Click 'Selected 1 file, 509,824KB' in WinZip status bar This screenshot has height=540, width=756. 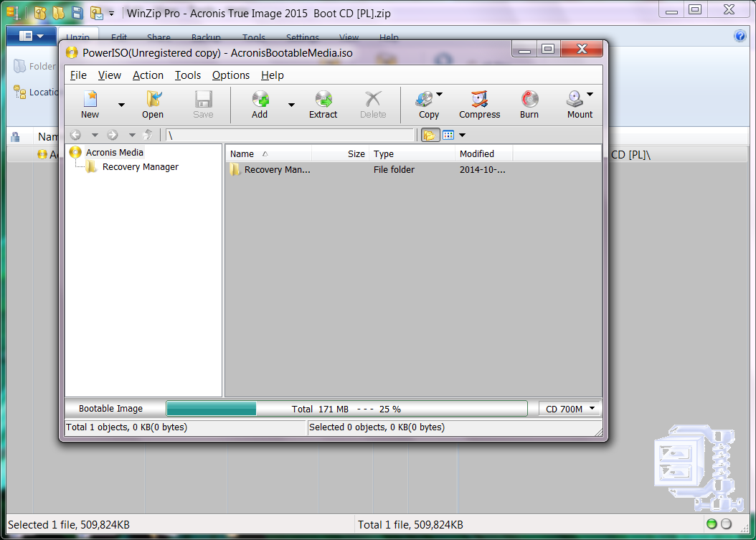[69, 524]
